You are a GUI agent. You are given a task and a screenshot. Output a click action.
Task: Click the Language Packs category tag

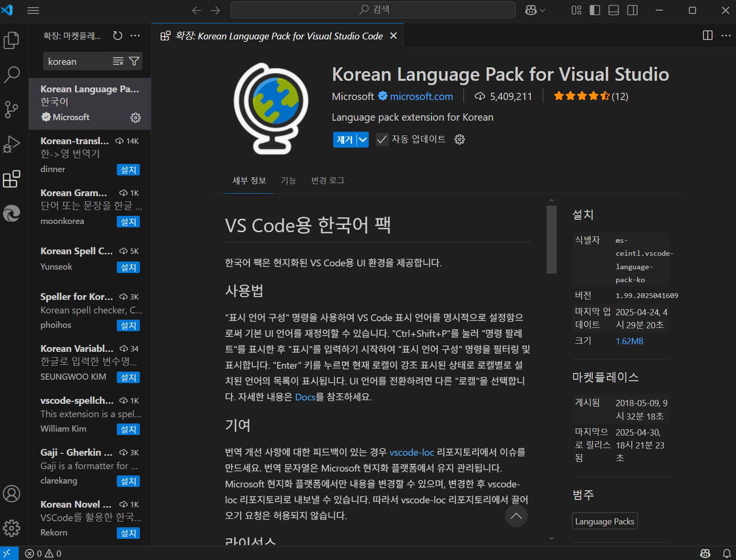pyautogui.click(x=605, y=522)
